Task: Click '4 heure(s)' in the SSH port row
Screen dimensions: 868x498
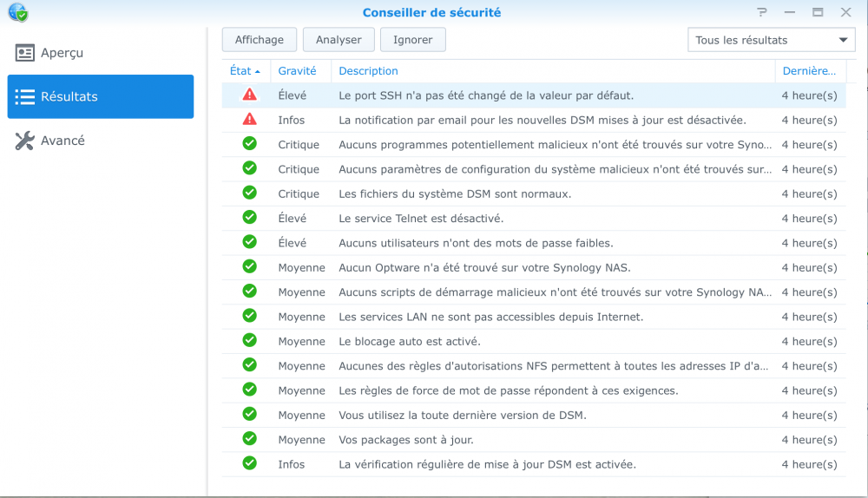Action: [x=809, y=95]
